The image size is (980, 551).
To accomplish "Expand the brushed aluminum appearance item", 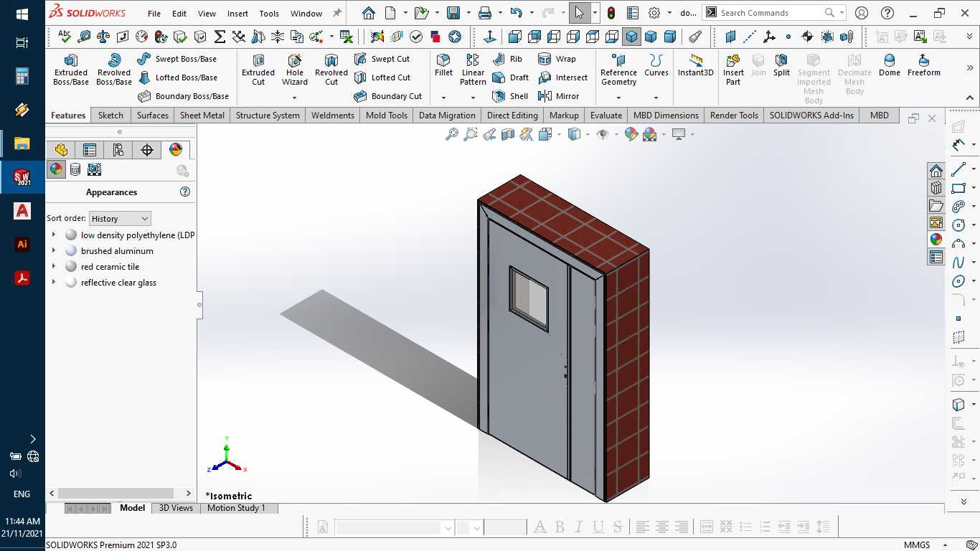I will (x=54, y=251).
